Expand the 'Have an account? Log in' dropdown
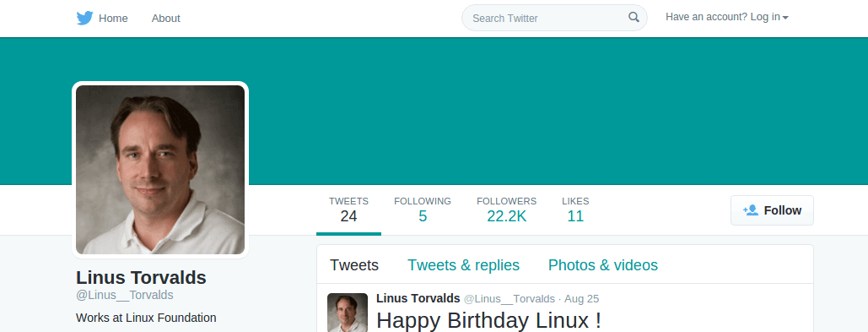Viewport: 868px width, 332px height. [x=727, y=17]
